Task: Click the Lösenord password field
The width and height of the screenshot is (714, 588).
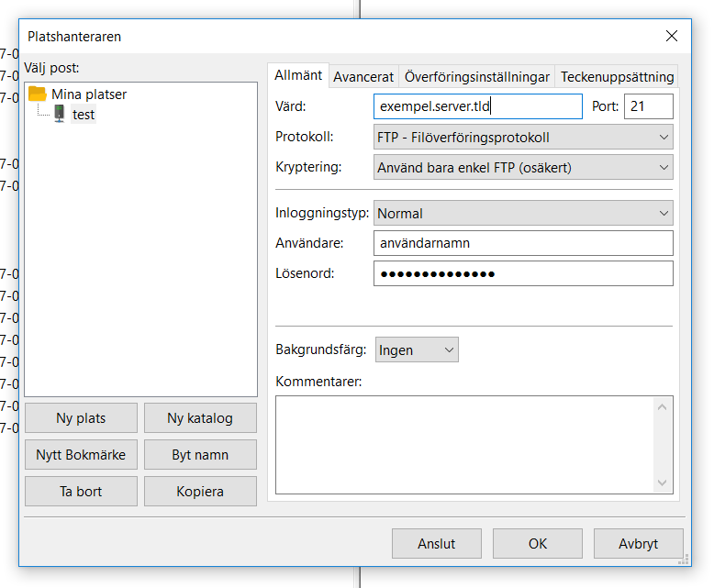Action: [x=523, y=273]
